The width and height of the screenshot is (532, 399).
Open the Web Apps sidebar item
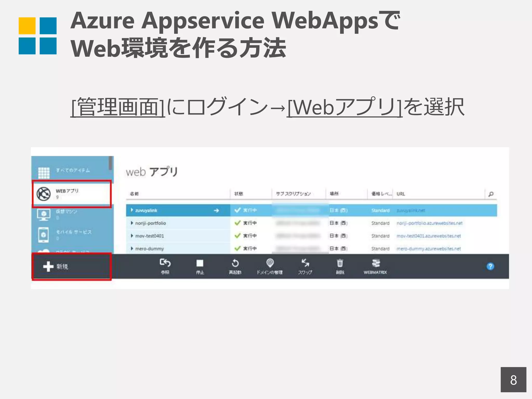point(72,194)
